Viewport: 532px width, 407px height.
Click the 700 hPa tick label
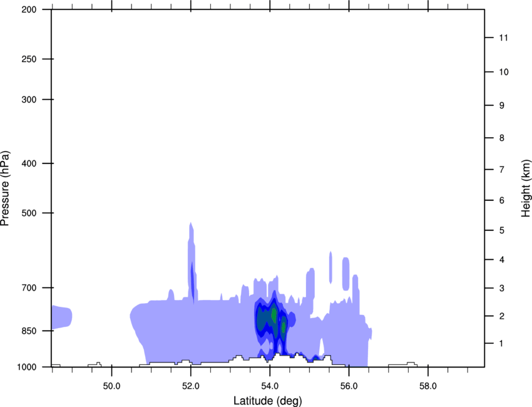pos(29,288)
